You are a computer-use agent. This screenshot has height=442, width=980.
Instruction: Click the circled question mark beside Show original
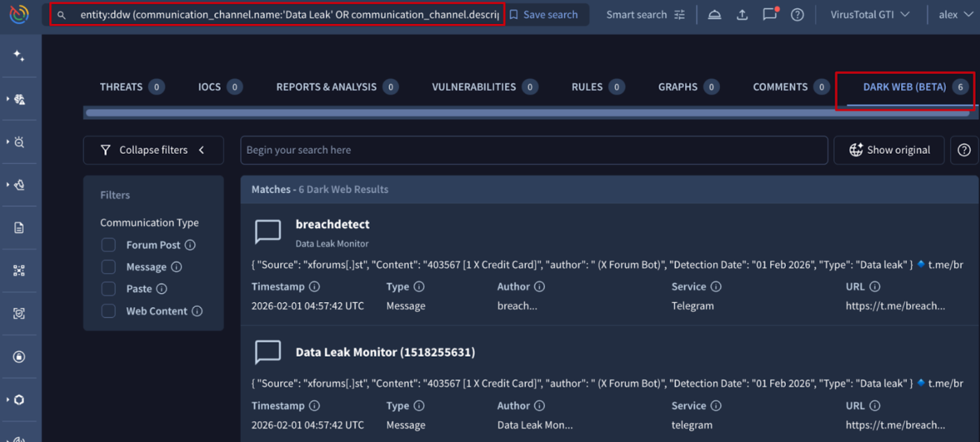[x=964, y=150]
